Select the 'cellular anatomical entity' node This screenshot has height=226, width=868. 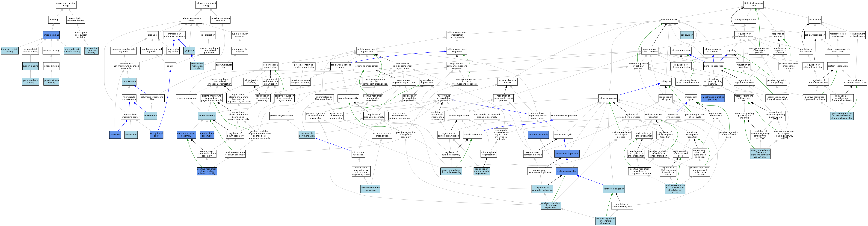point(191,20)
